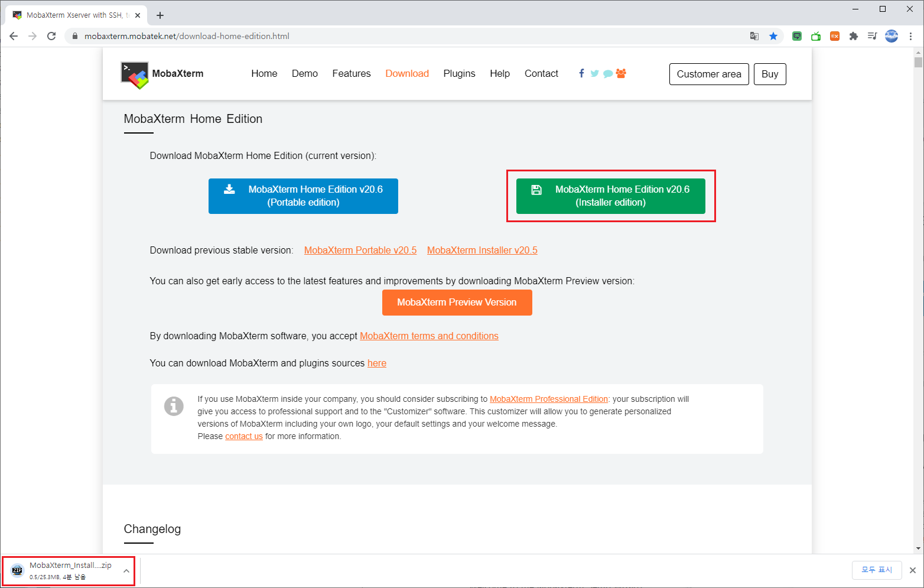
Task: Open the Home menu item
Action: coord(264,73)
